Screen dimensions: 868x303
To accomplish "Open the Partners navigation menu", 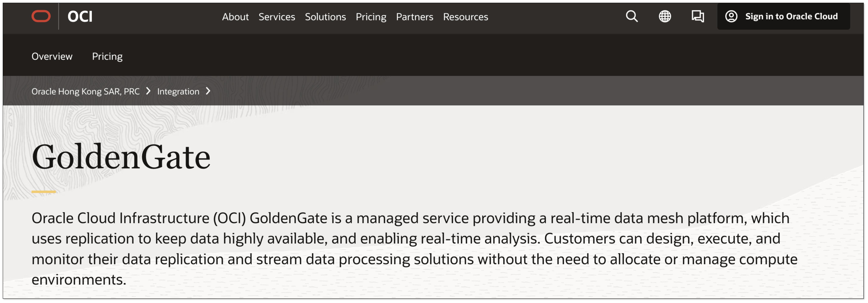I will coord(415,17).
